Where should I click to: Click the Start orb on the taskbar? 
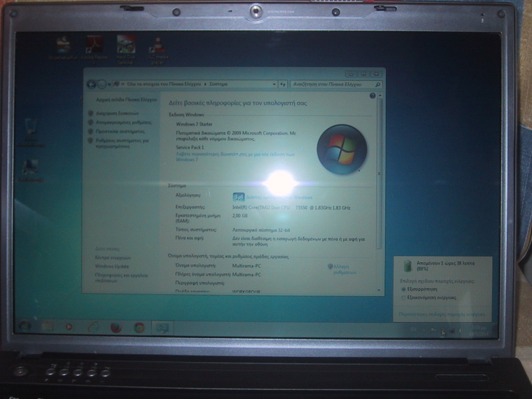coord(25,327)
